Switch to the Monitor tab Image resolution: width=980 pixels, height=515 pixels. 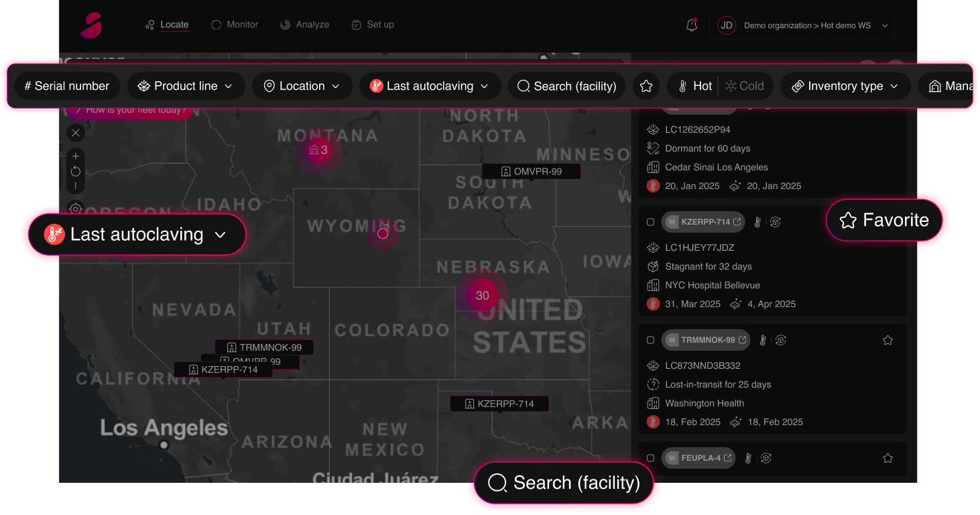(235, 25)
